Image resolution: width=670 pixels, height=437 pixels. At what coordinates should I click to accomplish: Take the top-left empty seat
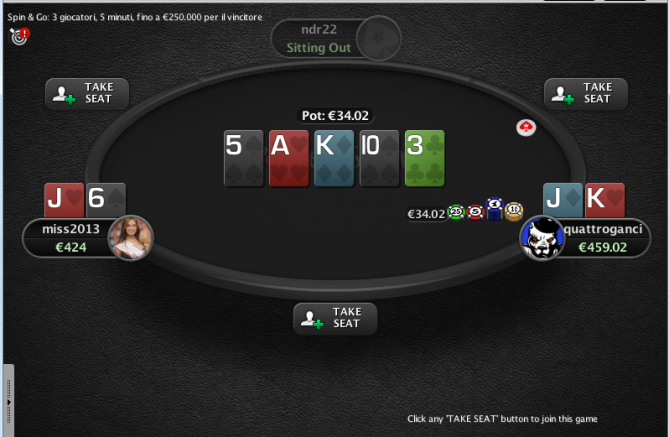pyautogui.click(x=87, y=94)
